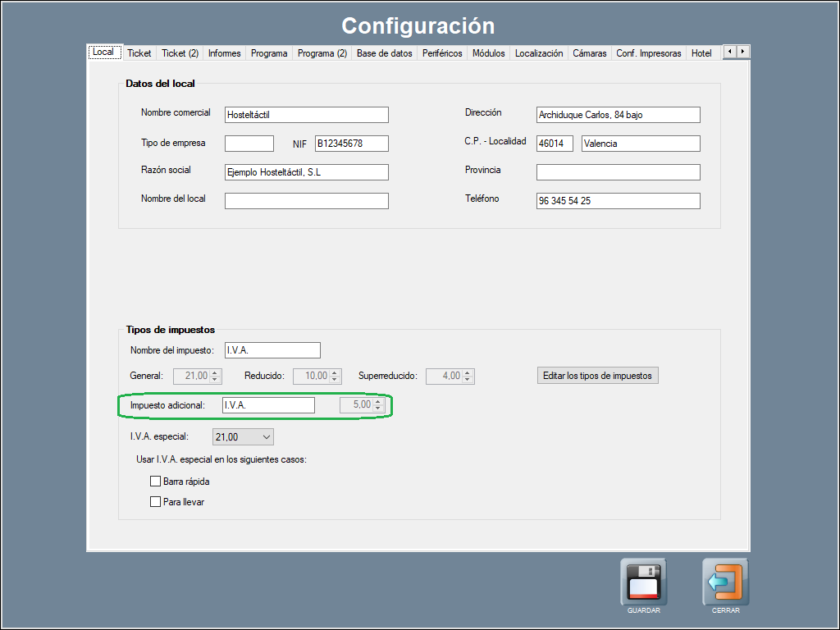The height and width of the screenshot is (630, 840).
Task: Click the empty Provincia field
Action: (618, 172)
